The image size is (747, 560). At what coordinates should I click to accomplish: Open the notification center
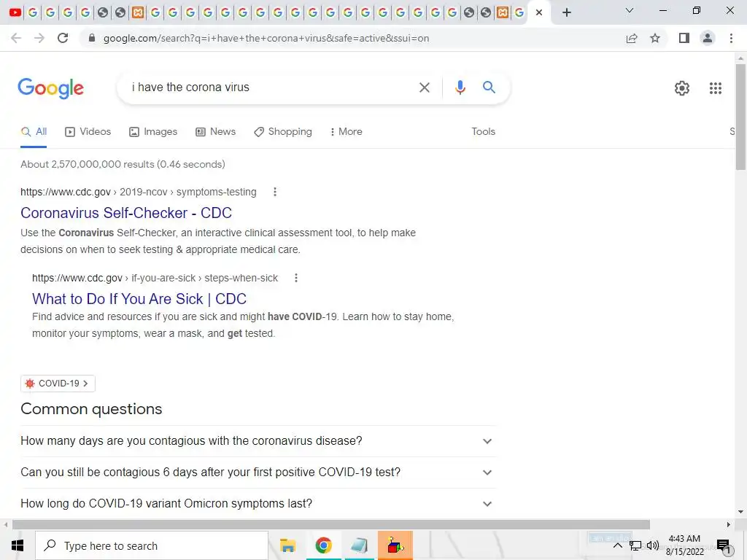pyautogui.click(x=724, y=545)
